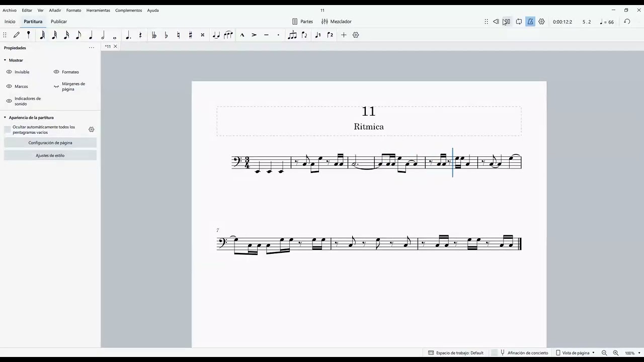Click Espacio de trabajo: Default

[456, 353]
